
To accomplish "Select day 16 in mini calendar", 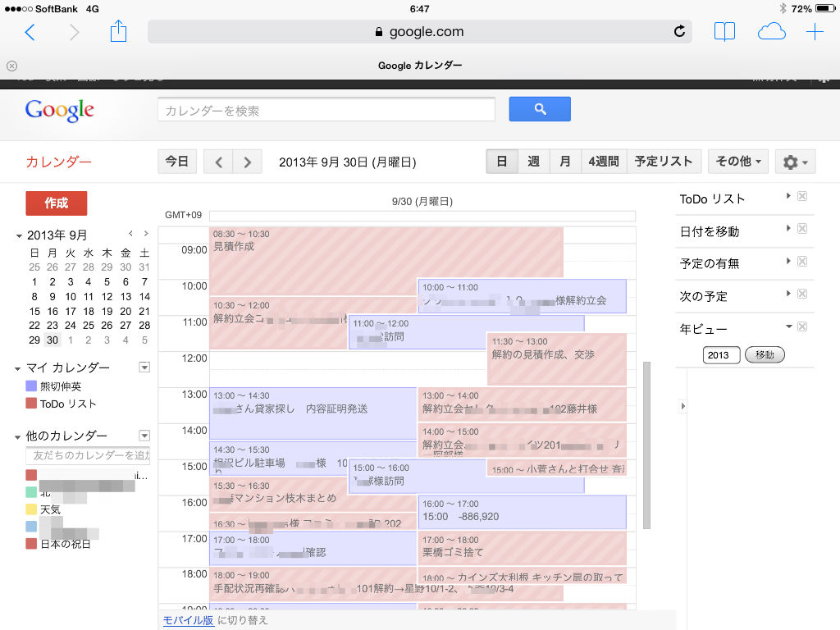I will [x=52, y=311].
